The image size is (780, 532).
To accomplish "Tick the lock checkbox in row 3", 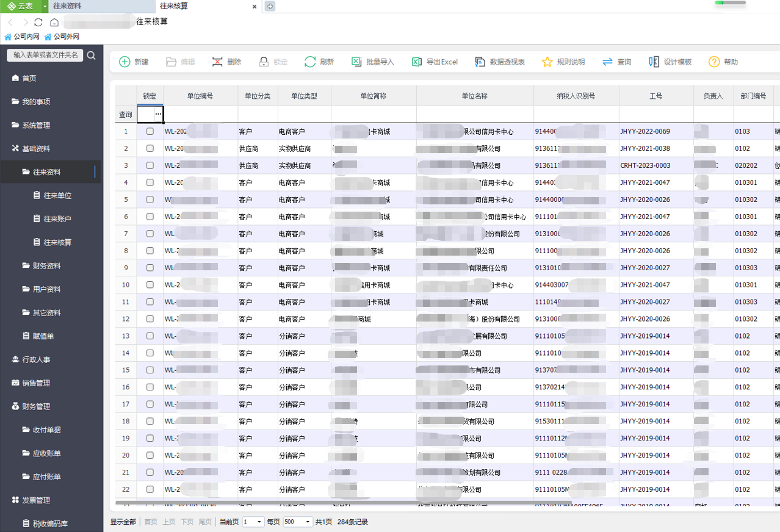I will click(x=150, y=165).
